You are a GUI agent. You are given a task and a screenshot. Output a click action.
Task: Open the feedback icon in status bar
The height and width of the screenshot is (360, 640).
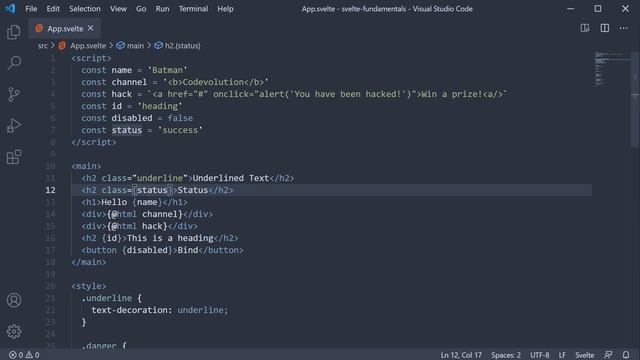608,355
